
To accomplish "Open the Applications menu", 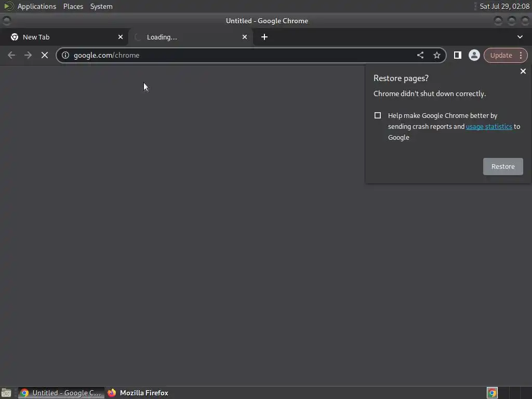I will pos(37,6).
